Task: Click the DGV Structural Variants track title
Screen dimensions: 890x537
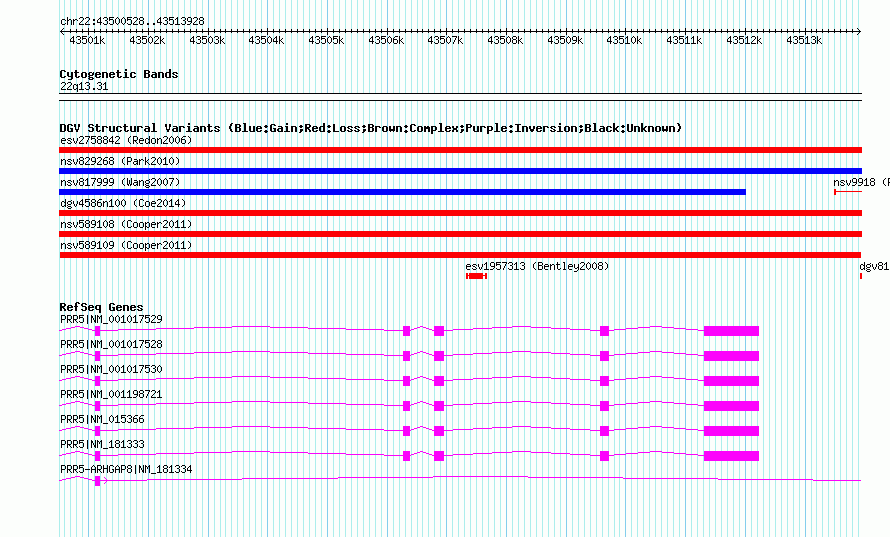Action: [x=371, y=128]
